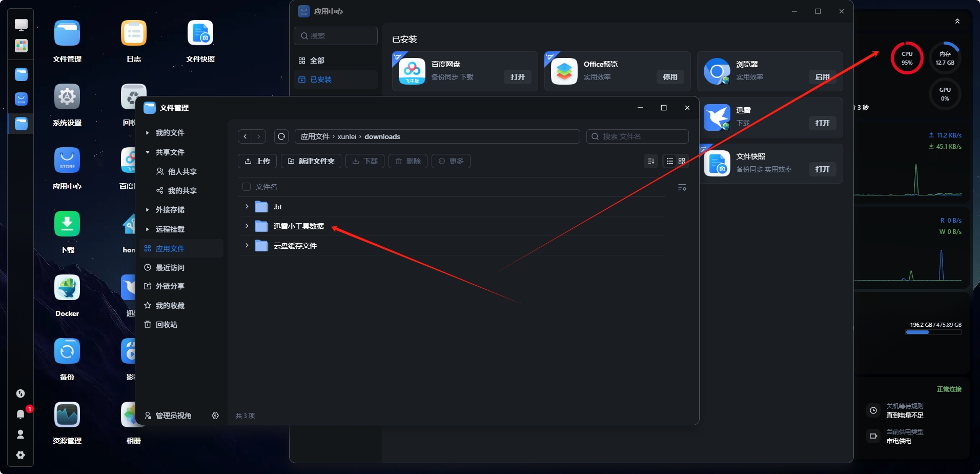
Task: Select 我的收藏 in file manager sidebar
Action: coord(181,306)
